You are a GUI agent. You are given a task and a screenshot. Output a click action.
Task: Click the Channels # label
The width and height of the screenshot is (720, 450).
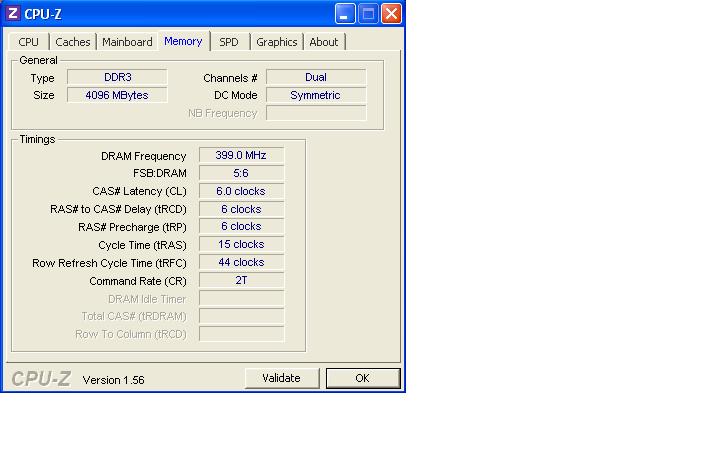[x=230, y=78]
